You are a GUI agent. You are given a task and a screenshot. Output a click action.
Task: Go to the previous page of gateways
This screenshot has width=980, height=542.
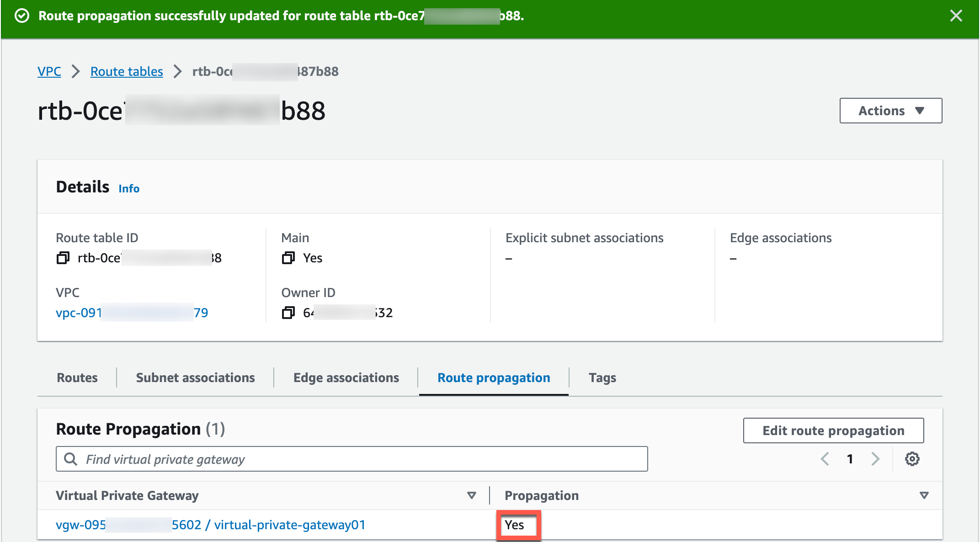coord(825,459)
